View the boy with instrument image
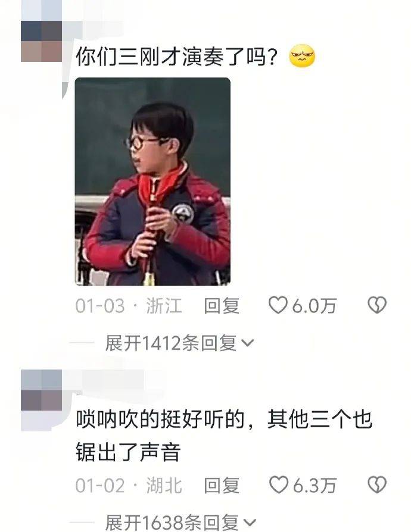 tap(152, 181)
